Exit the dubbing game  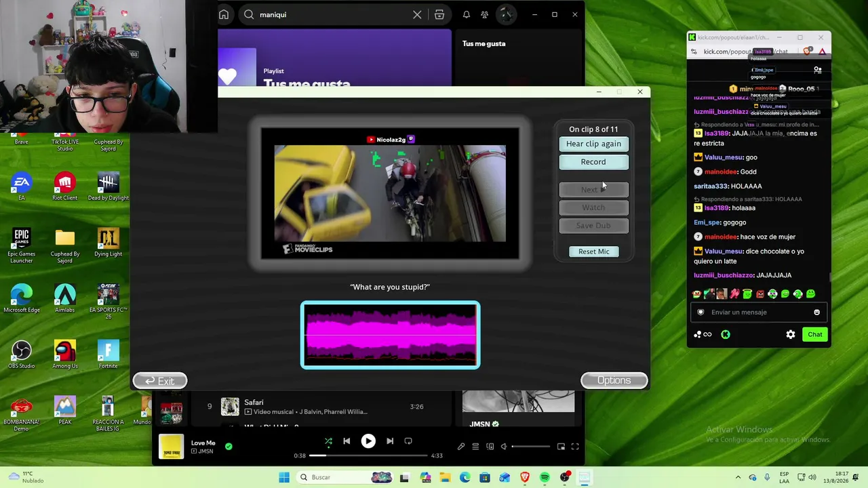[160, 381]
